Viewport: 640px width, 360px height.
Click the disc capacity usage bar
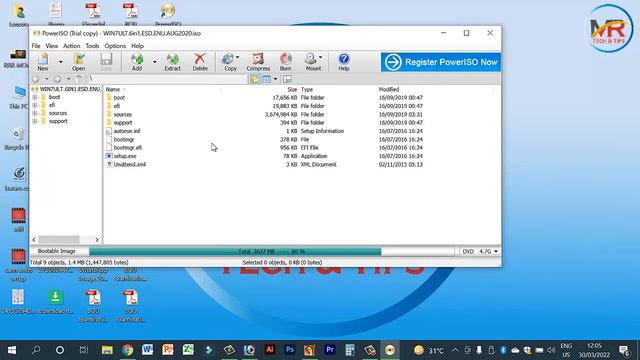[271, 251]
